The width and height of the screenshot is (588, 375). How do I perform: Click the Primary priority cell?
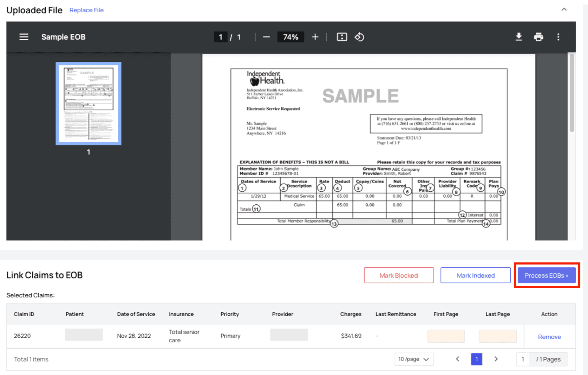point(230,336)
